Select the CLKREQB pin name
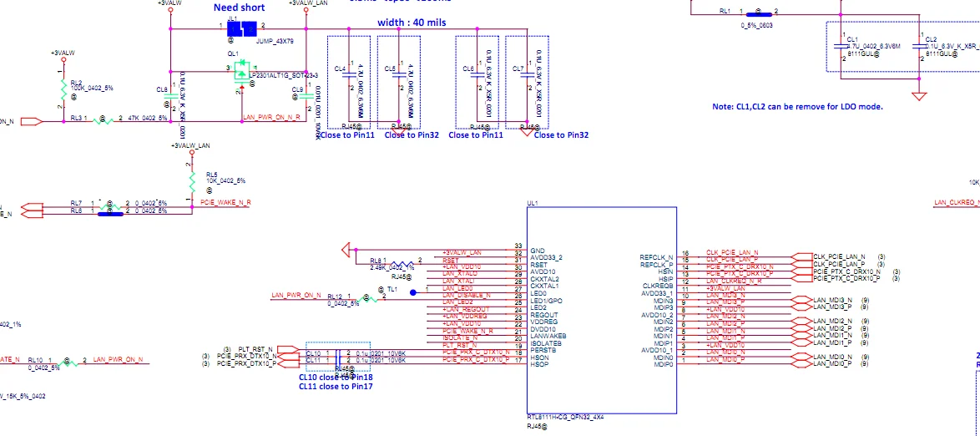This screenshot has height=436, width=980. coord(658,286)
